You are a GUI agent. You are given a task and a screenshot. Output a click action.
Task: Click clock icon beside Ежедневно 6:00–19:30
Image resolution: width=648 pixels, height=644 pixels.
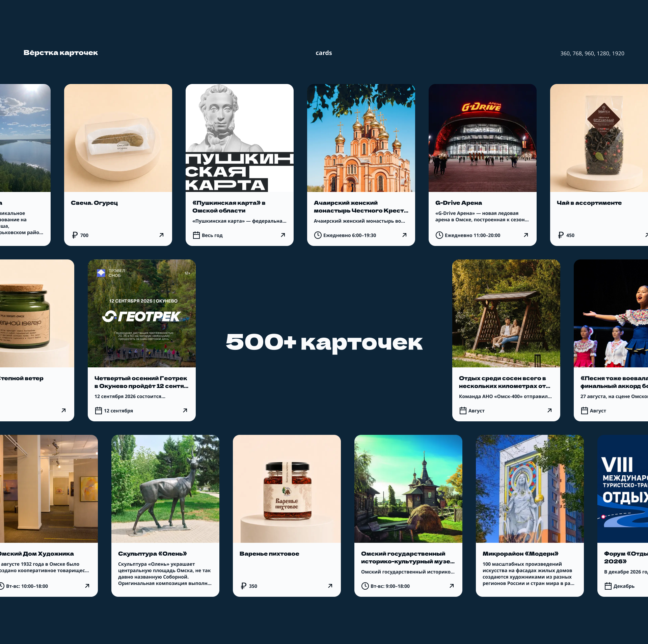point(318,235)
